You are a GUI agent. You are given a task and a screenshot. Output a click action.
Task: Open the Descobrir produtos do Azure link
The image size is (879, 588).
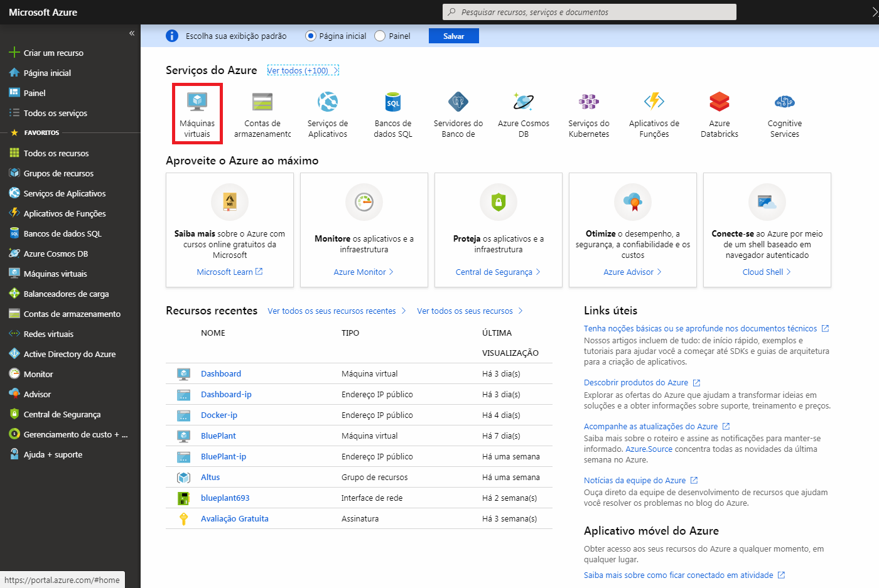coord(636,382)
